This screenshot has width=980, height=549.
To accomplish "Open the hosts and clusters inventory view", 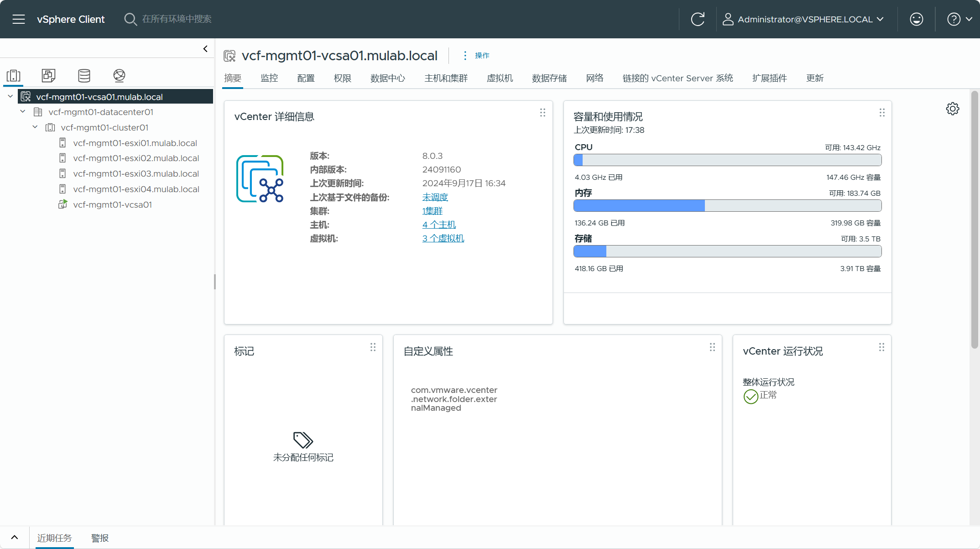I will tap(13, 76).
